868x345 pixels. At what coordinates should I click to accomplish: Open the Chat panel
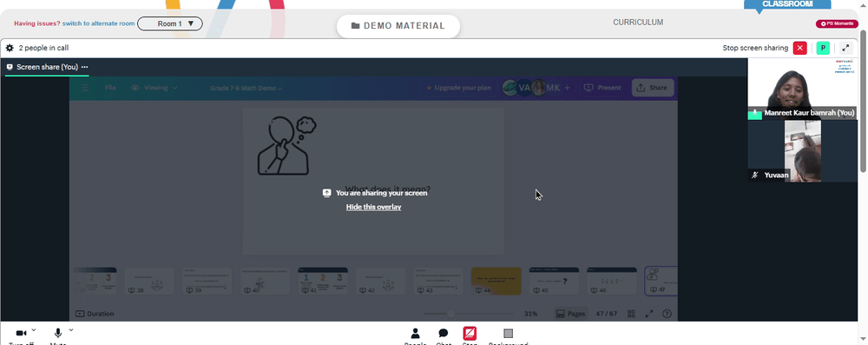[444, 334]
